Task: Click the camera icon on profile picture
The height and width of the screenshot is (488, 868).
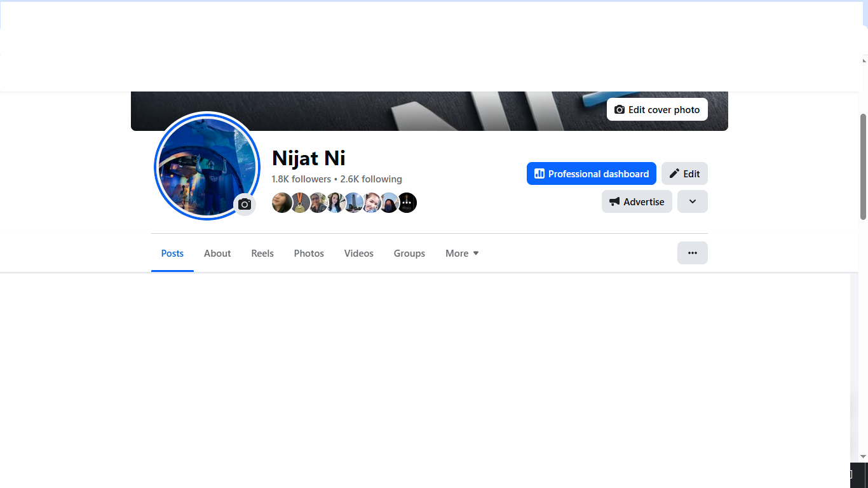Action: 245,205
